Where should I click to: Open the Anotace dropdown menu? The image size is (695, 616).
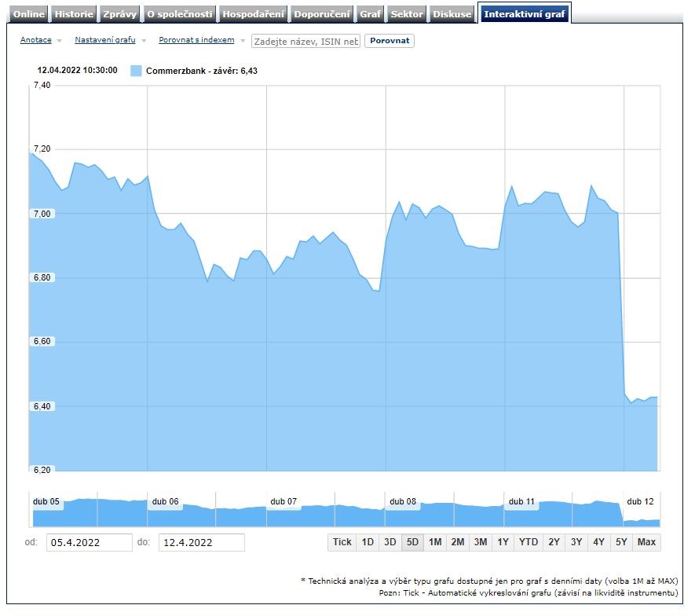point(41,40)
